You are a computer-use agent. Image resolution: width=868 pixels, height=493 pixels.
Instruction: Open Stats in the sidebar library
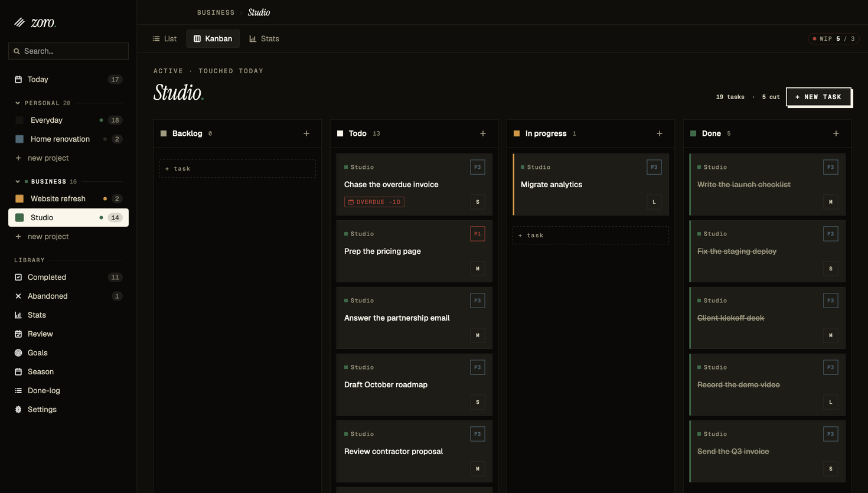pos(68,315)
